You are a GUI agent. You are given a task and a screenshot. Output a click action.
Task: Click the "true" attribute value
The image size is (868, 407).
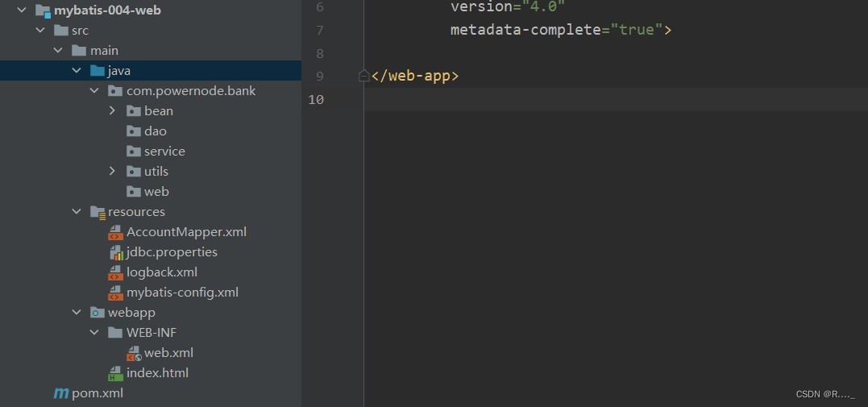click(x=637, y=30)
